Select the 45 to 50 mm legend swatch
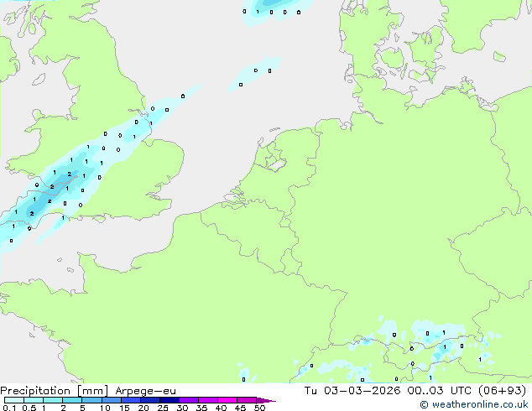The height and width of the screenshot is (411, 532). [x=247, y=400]
